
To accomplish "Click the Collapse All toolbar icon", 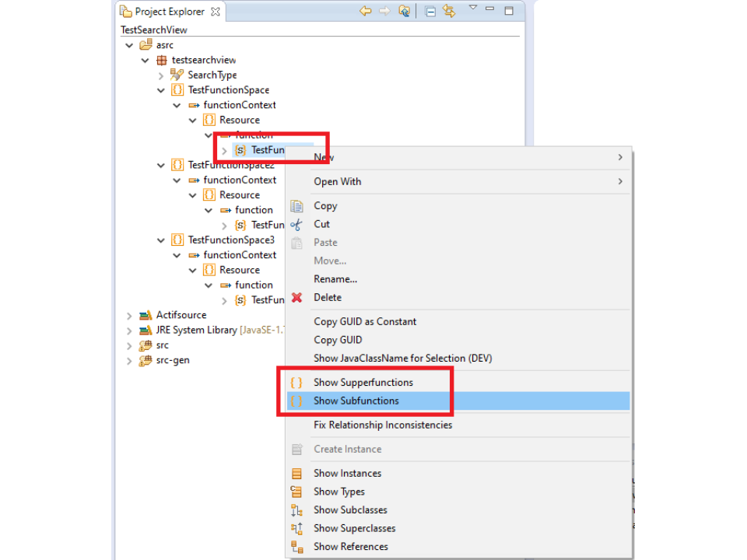I will point(430,11).
